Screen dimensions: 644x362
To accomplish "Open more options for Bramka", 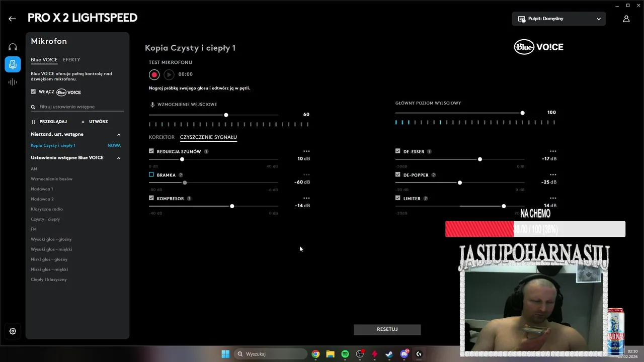I will [306, 175].
